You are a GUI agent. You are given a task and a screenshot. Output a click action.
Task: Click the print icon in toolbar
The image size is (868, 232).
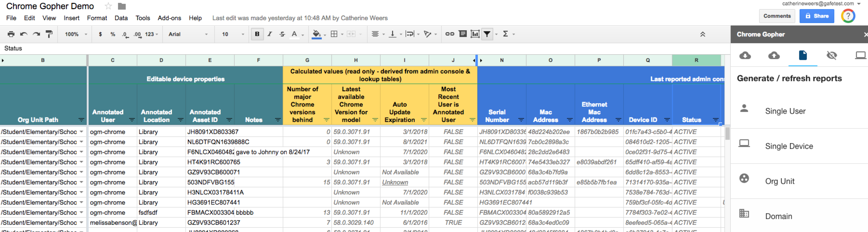[x=11, y=34]
